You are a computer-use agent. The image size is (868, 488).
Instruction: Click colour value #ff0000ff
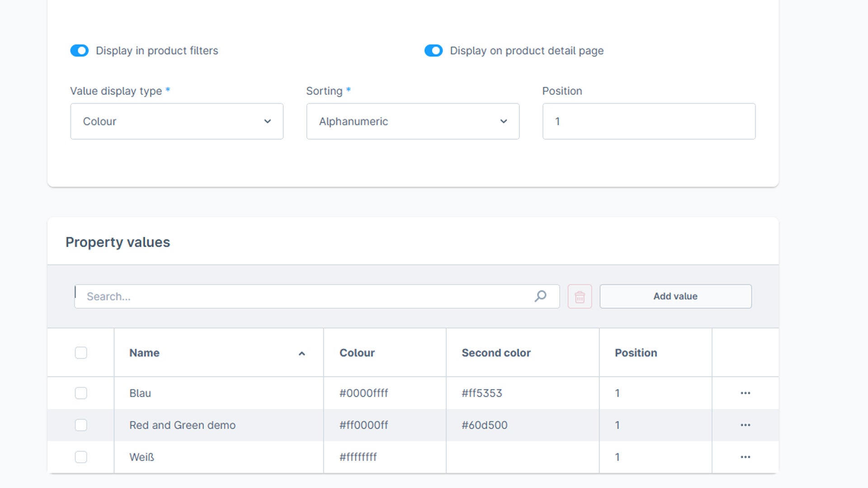coord(363,425)
